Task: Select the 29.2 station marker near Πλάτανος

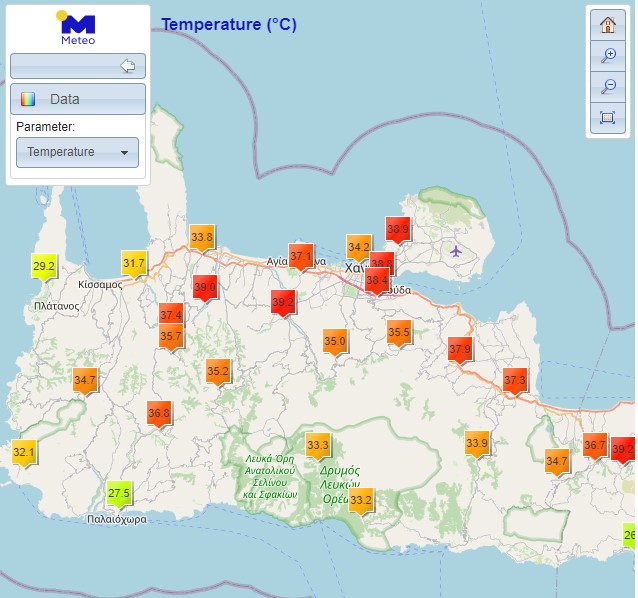Action: pos(44,267)
